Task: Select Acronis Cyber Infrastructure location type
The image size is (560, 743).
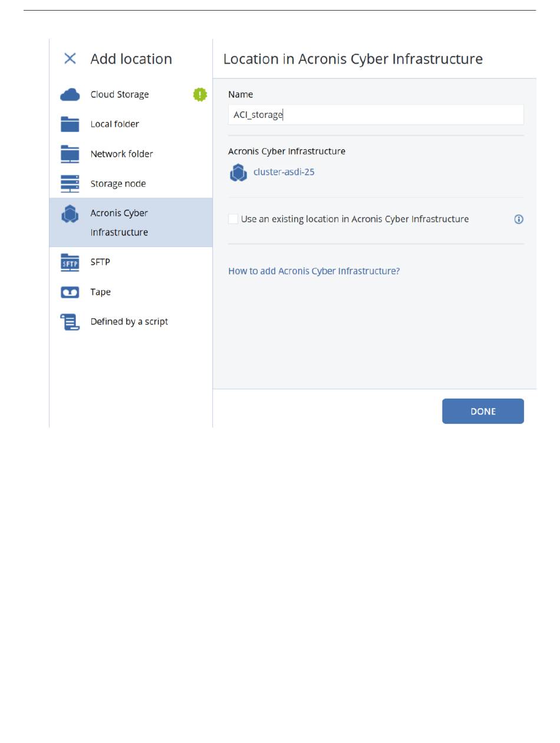Action: (131, 222)
